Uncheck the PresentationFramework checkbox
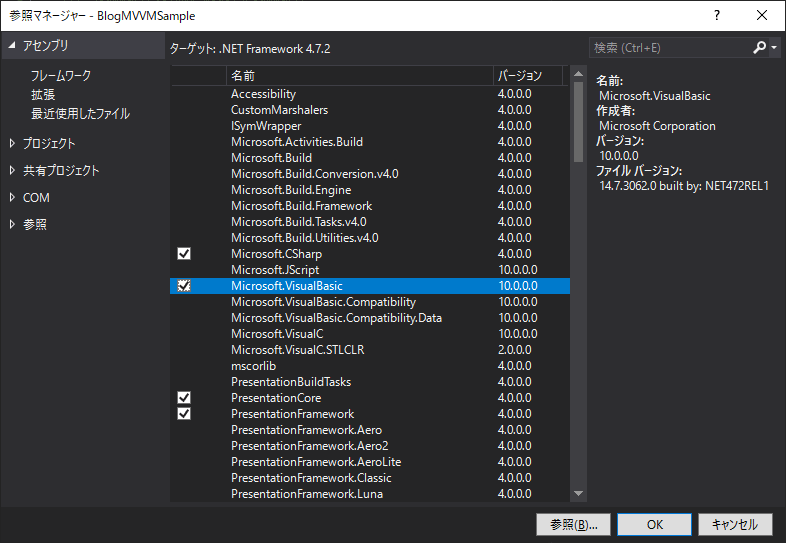Viewport: 786px width, 543px height. [184, 414]
